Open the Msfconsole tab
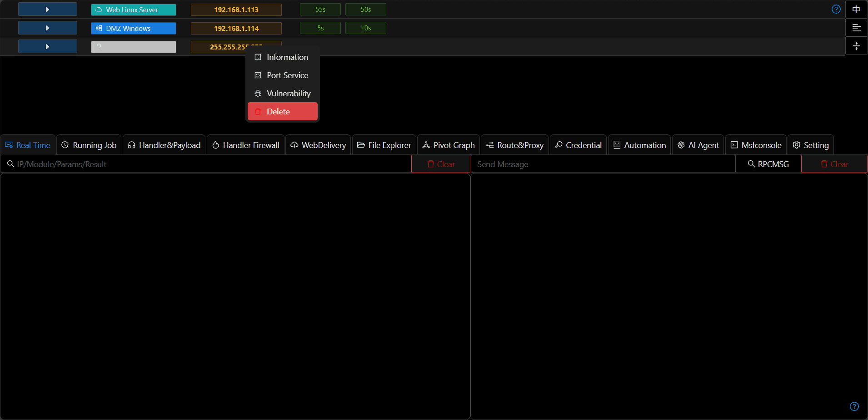The height and width of the screenshot is (420, 868). 756,145
